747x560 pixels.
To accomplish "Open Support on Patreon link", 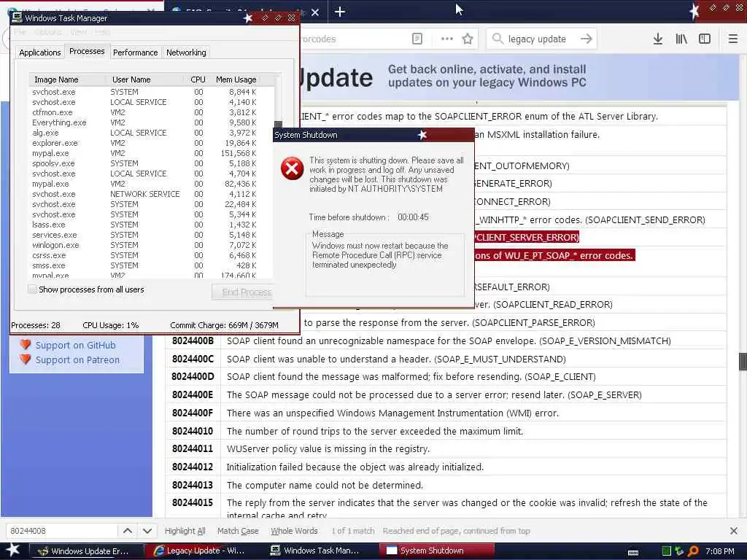I will point(77,359).
